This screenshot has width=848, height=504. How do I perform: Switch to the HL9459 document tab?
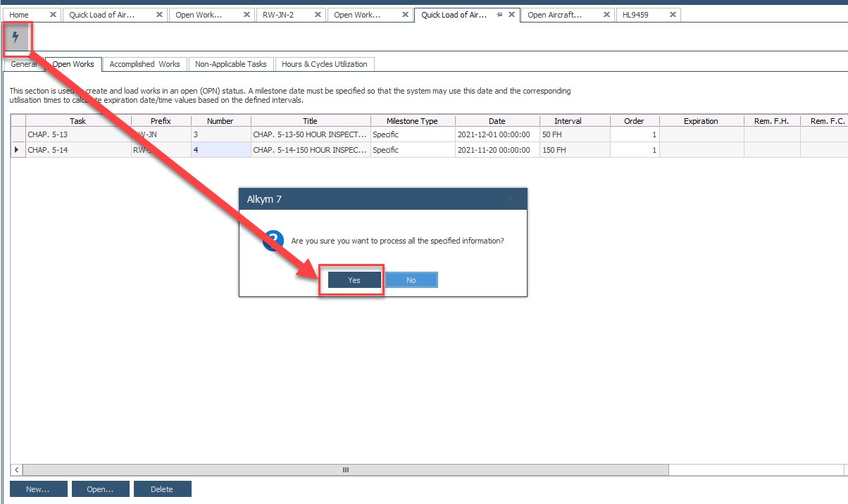[x=637, y=15]
